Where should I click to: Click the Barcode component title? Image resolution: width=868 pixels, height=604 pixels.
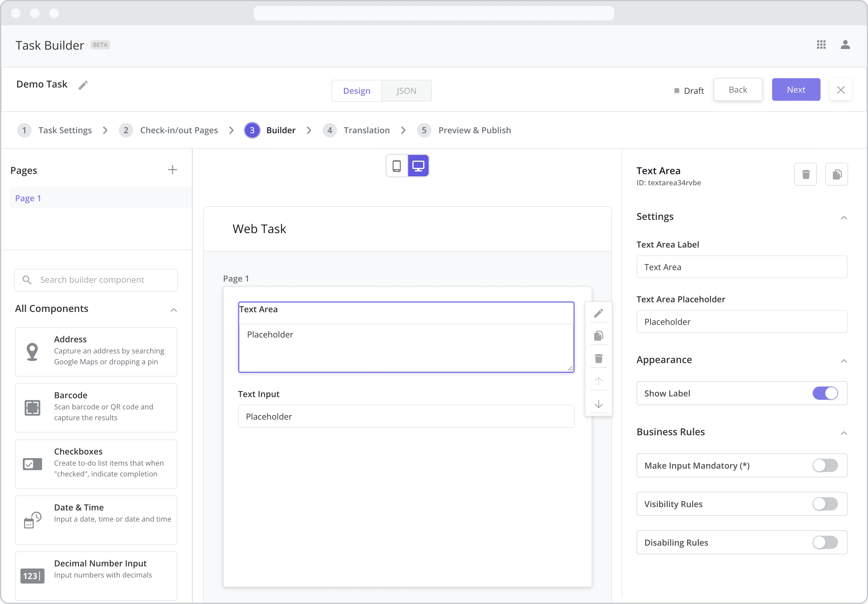point(71,395)
